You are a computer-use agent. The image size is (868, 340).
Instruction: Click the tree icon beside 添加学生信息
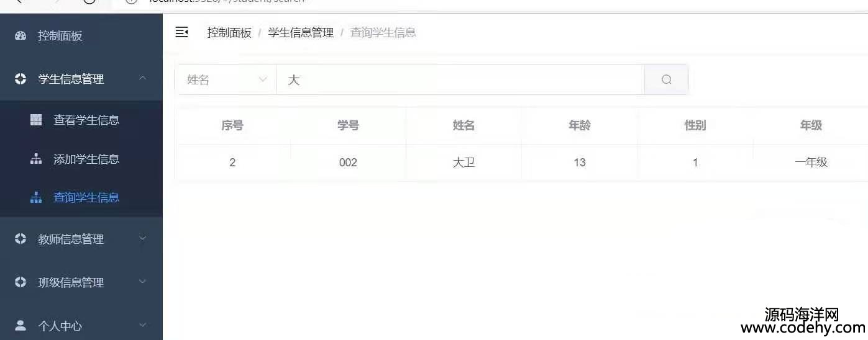36,159
